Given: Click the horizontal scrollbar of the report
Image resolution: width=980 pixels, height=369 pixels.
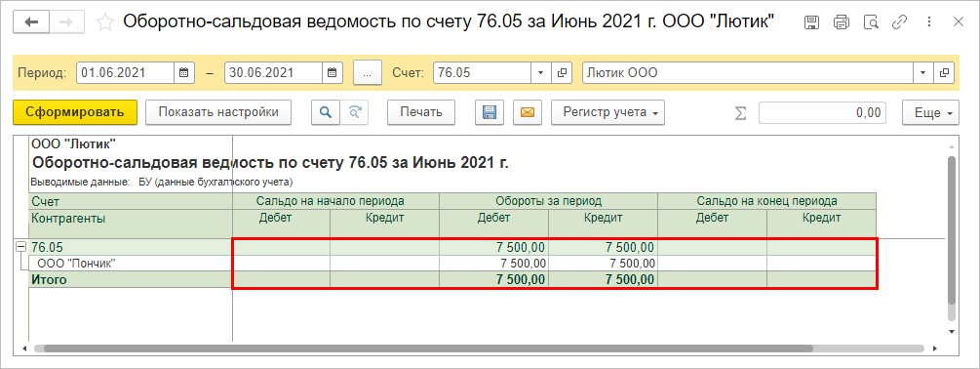Looking at the screenshot, I should [x=424, y=348].
